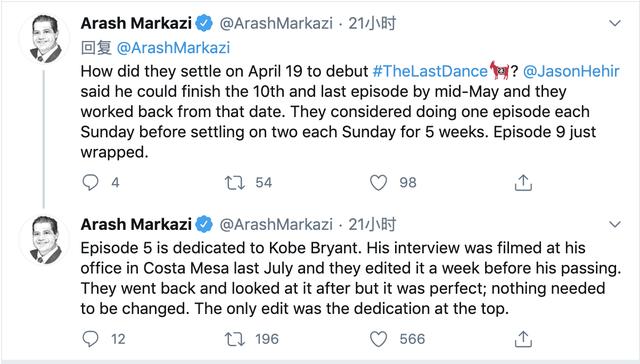This screenshot has height=364, width=640.
Task: Share the first tweet via share icon
Action: pyautogui.click(x=523, y=182)
